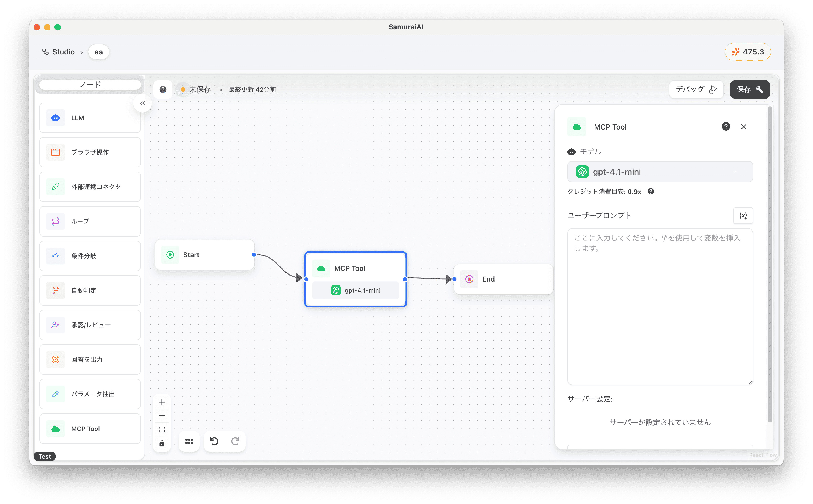Click the user prompt text area

(660, 307)
